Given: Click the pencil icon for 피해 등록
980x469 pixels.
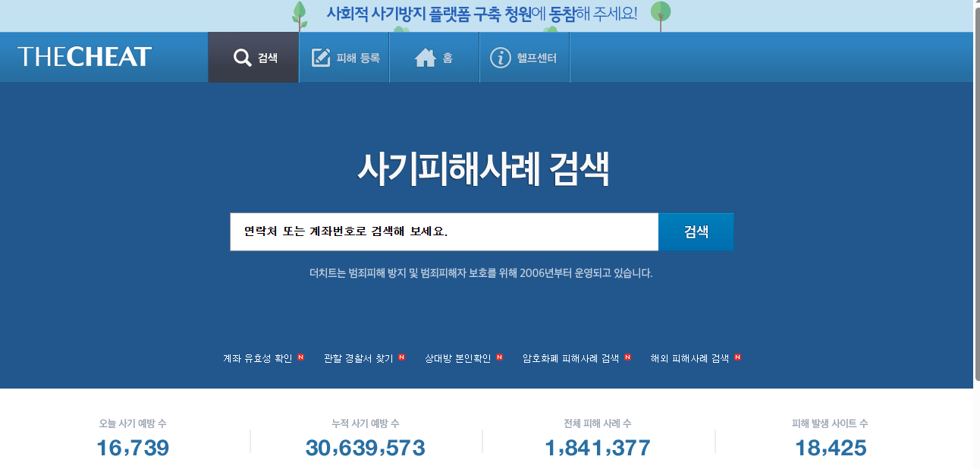Looking at the screenshot, I should (321, 58).
